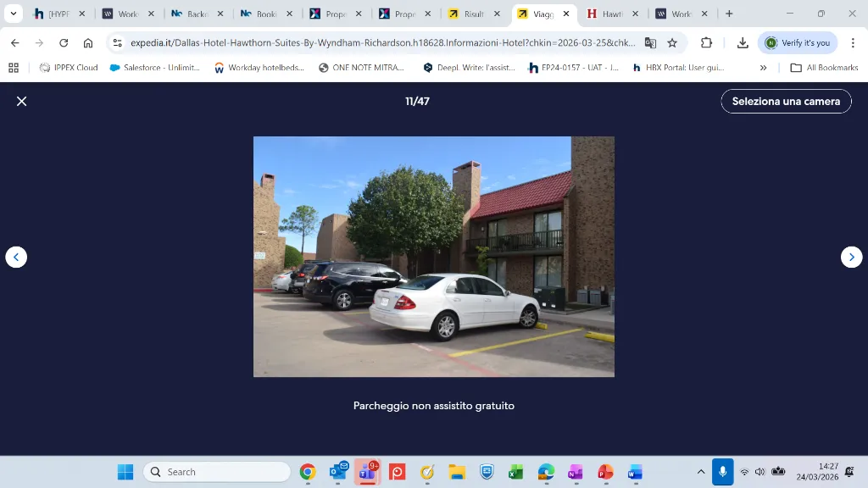Screen dimensions: 868x488
Task: Close the photo gallery with the X icon
Action: (x=21, y=102)
